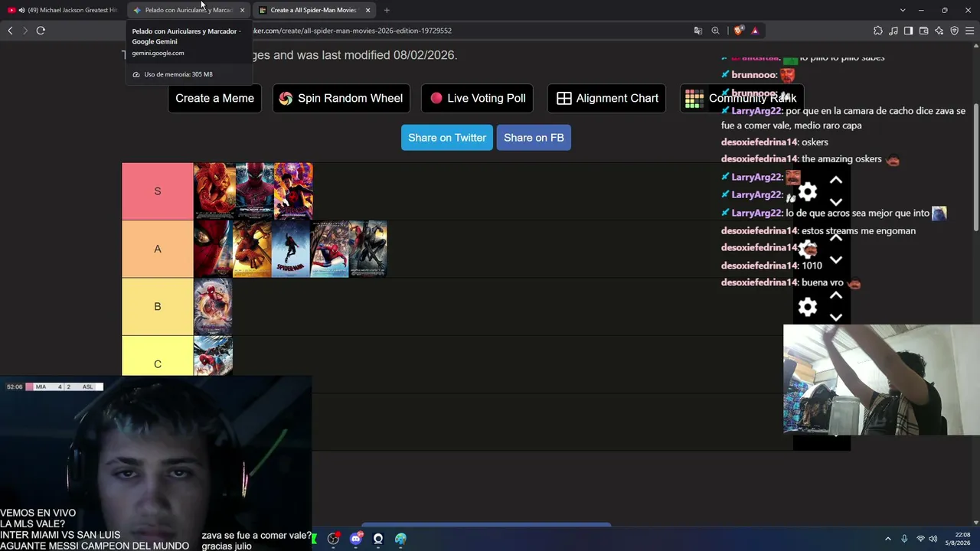Screen dimensions: 980x551
Task: Open settings gear for tier S row
Action: click(808, 191)
